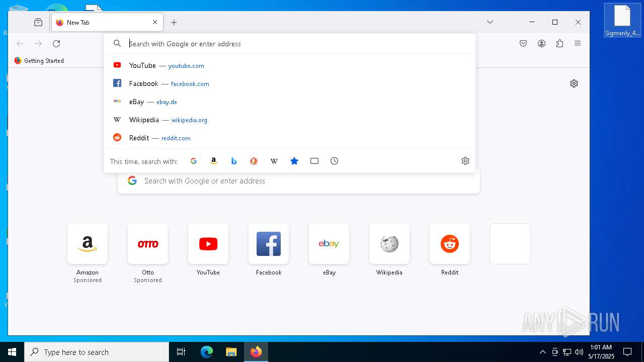644x362 pixels.
Task: Click the page search box Google field
Action: click(x=299, y=181)
